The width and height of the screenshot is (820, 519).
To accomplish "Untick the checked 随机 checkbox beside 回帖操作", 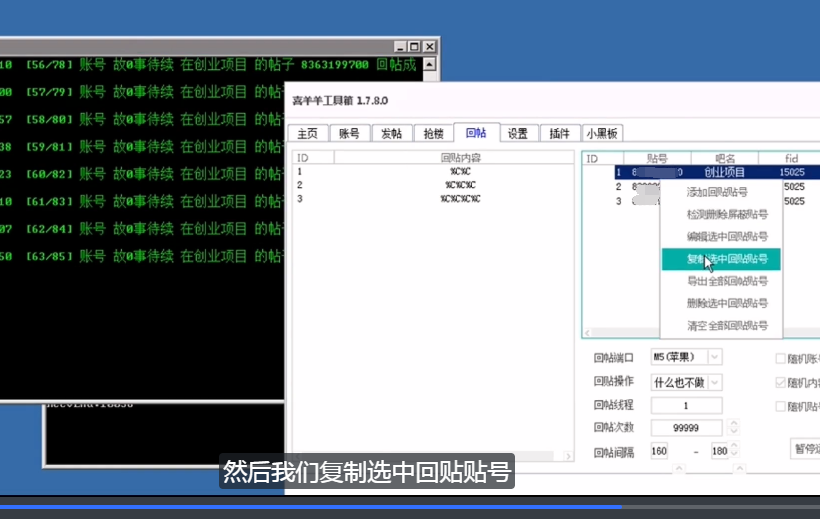I will tap(780, 382).
